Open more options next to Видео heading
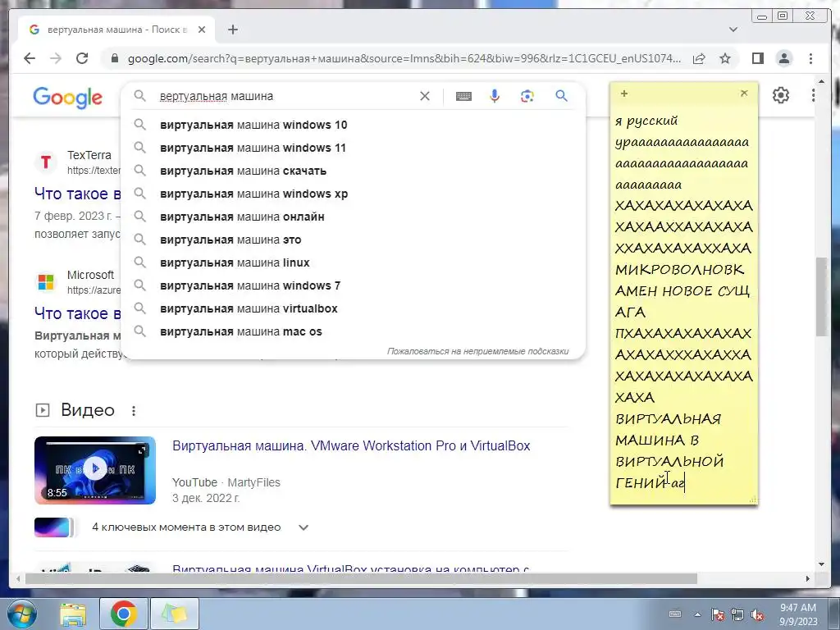 134,411
